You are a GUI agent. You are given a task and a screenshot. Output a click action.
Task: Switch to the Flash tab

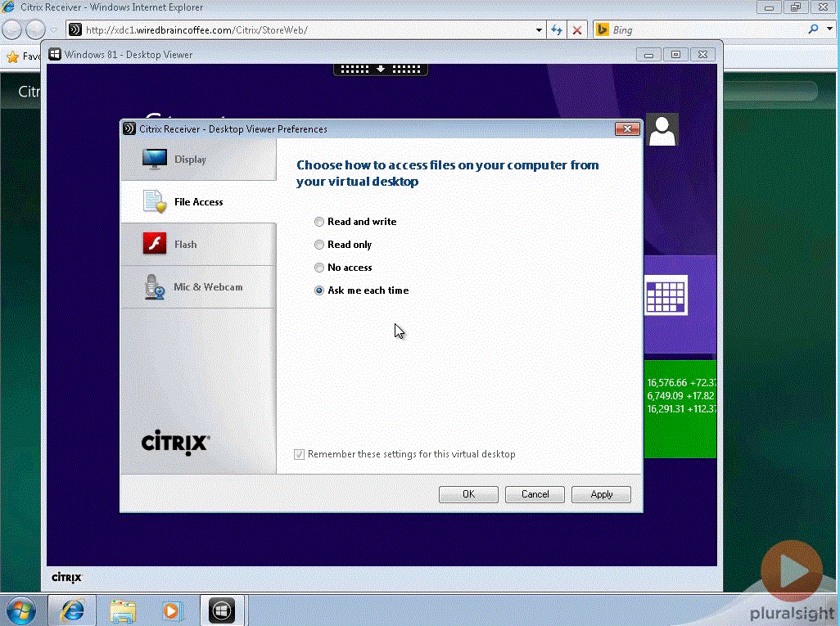(x=198, y=244)
